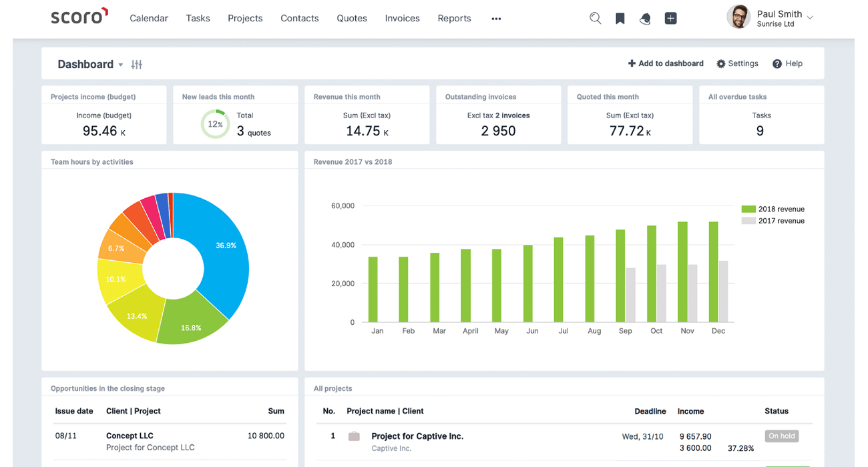Click the plus quick-add icon
This screenshot has height=467, width=868.
tap(671, 19)
